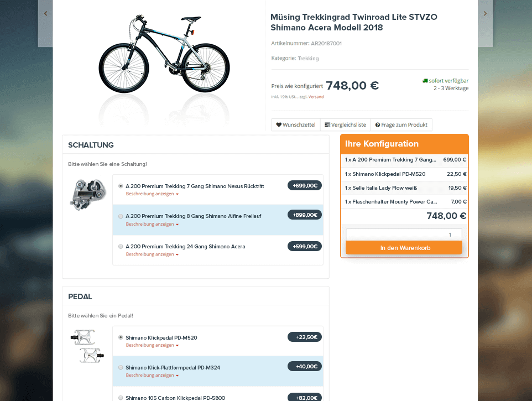The width and height of the screenshot is (532, 401).
Task: Choose Shimano Klick-Plattformpedal PD-M324 radio
Action: [121, 367]
